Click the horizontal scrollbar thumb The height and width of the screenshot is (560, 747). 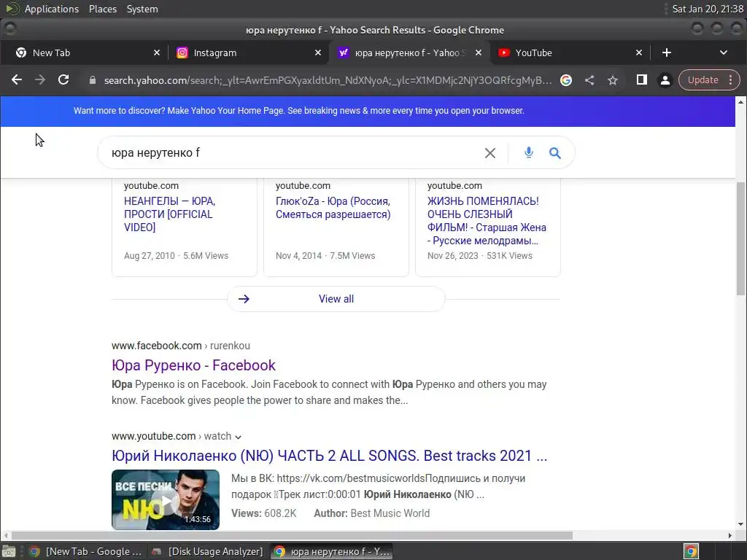292,536
